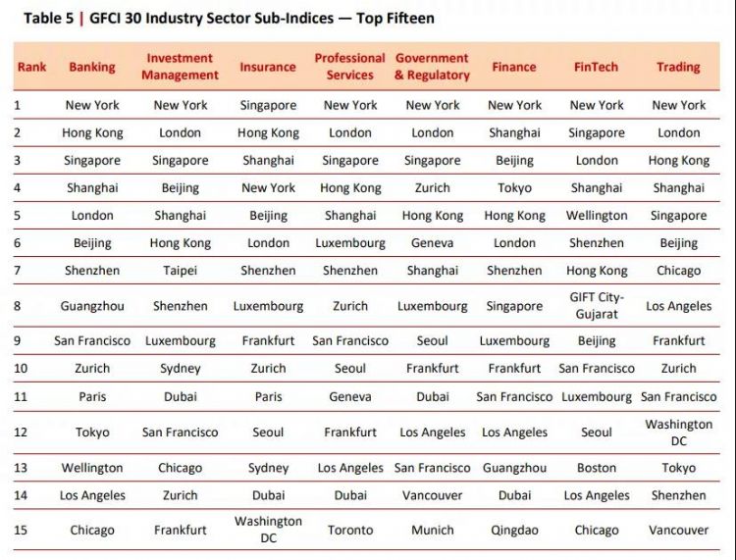Click the Banking column header

pos(91,68)
